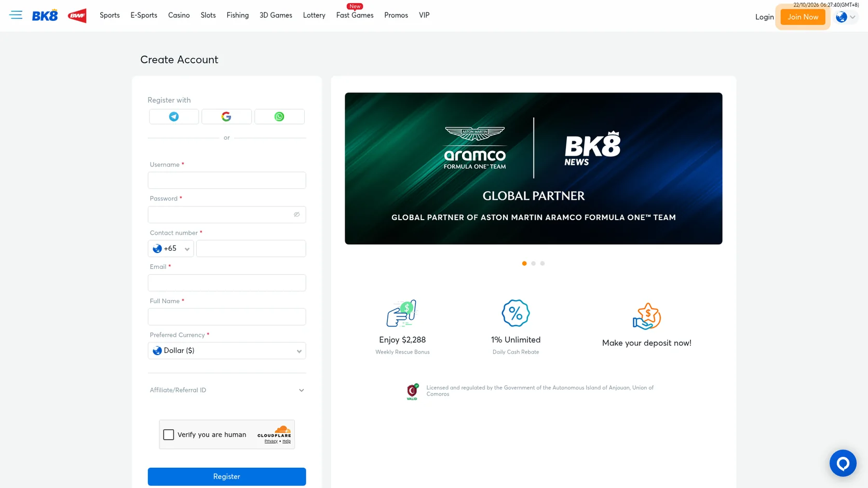The image size is (868, 488).
Task: Open the +65 country code dropdown
Action: pos(171,249)
